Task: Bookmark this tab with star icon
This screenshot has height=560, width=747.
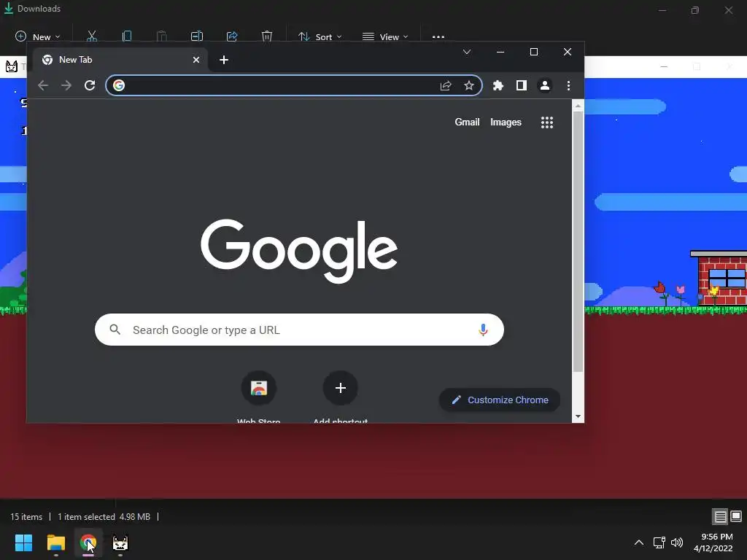Action: point(469,86)
